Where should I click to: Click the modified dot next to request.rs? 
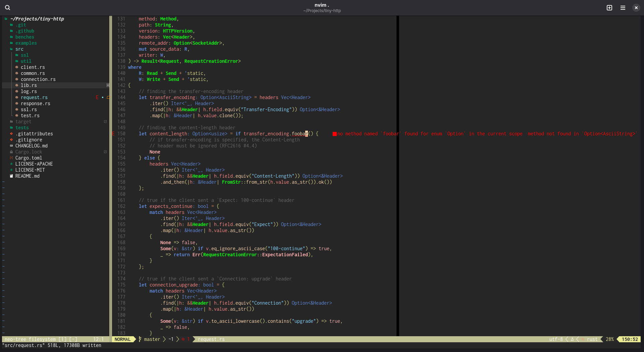click(x=102, y=97)
